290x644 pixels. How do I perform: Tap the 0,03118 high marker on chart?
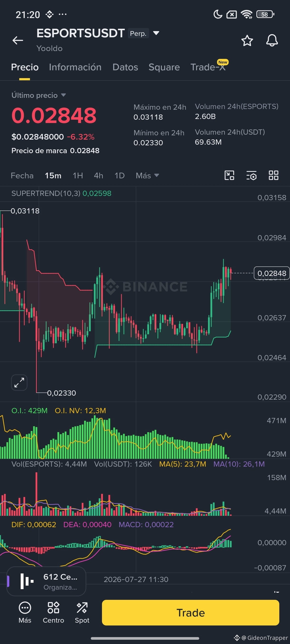(25, 211)
